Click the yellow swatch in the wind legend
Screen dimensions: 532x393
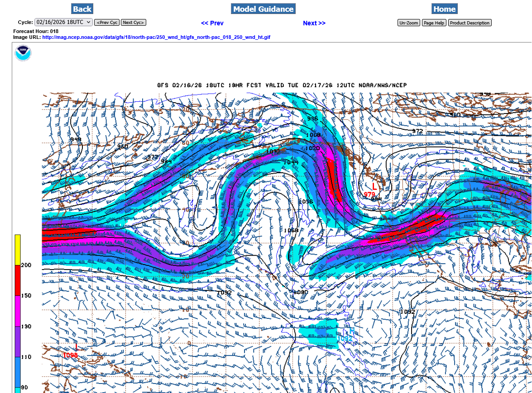[17, 249]
